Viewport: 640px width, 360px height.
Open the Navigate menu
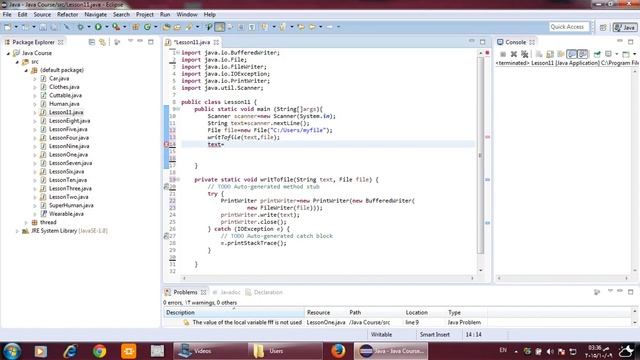coord(96,14)
